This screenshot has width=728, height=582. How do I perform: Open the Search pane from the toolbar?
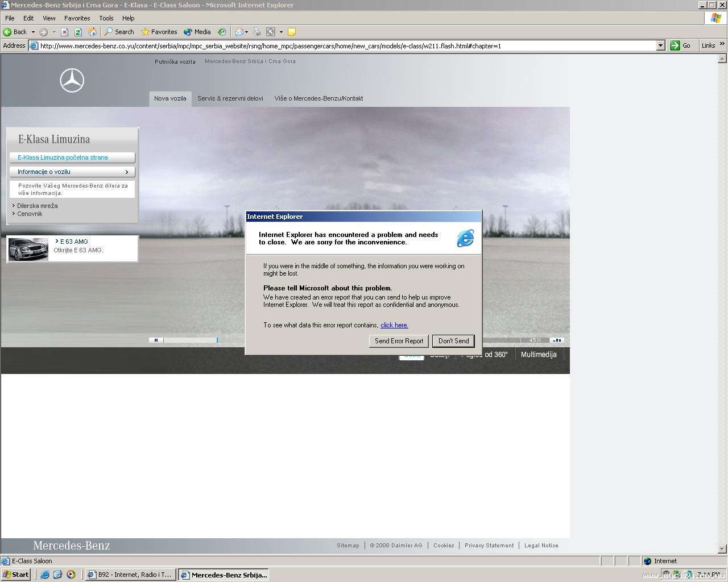119,32
